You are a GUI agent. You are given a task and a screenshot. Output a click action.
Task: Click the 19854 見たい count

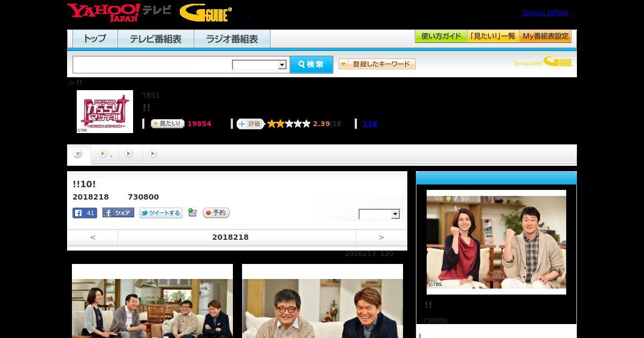point(199,124)
